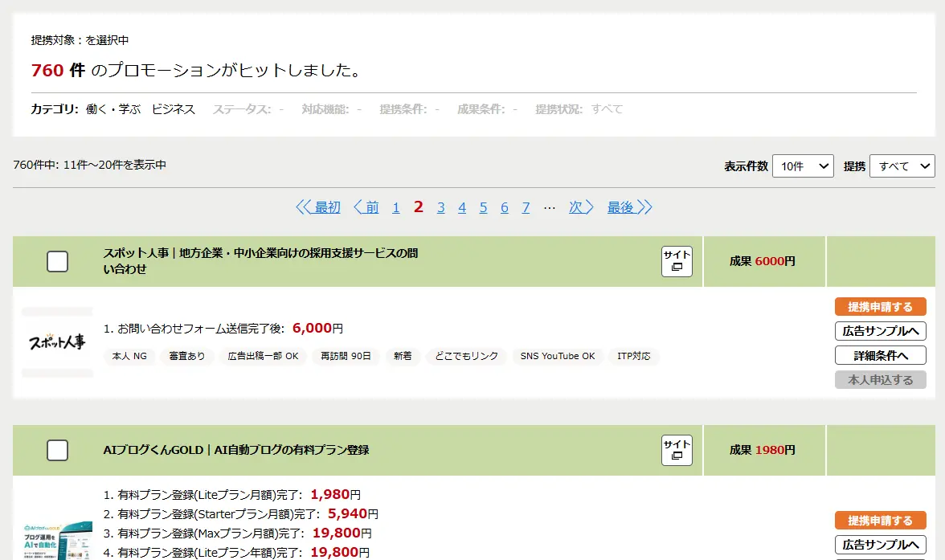The width and height of the screenshot is (945, 560).
Task: Jump to page 5
Action: click(484, 207)
